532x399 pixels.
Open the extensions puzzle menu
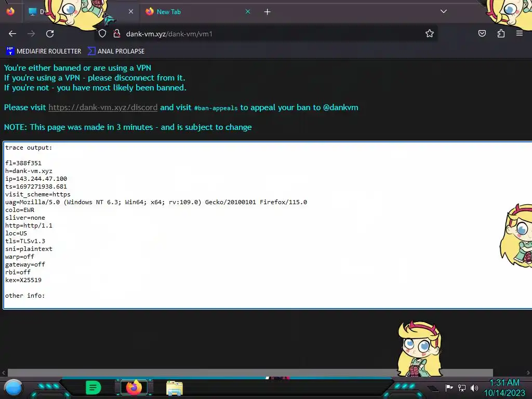tap(501, 33)
